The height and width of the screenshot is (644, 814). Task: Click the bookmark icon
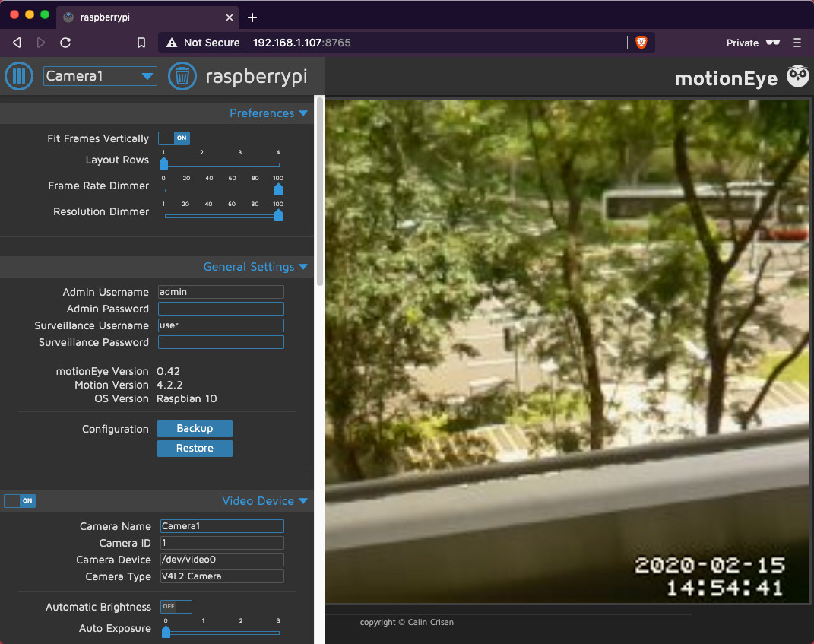coord(141,43)
